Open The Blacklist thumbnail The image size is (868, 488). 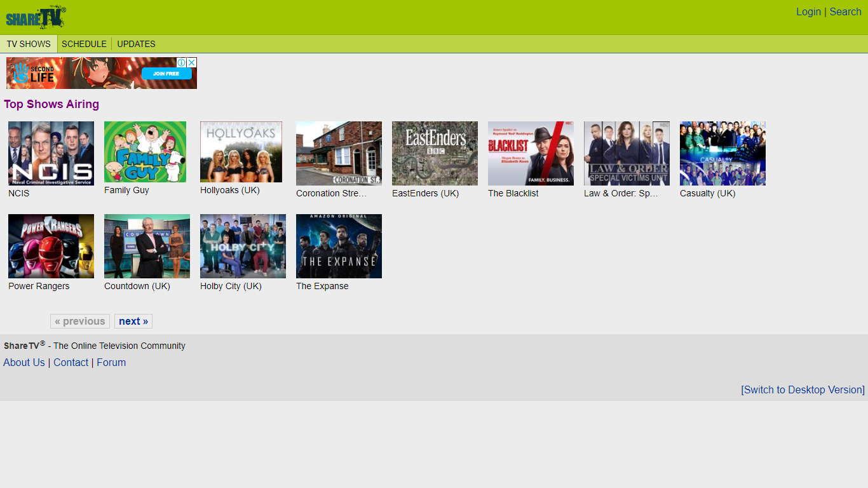click(531, 153)
